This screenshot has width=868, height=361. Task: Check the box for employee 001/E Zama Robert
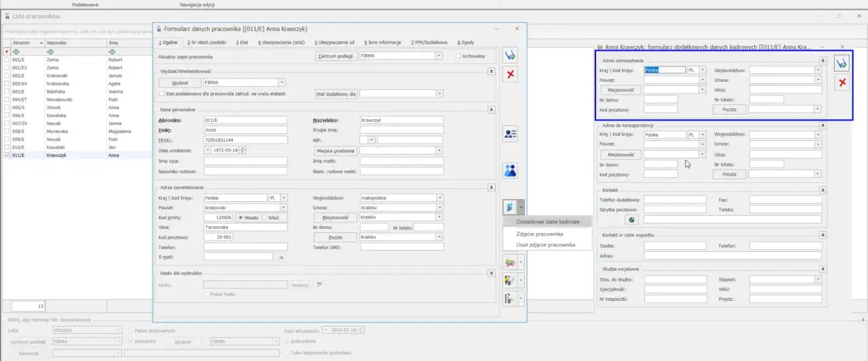tap(7, 60)
